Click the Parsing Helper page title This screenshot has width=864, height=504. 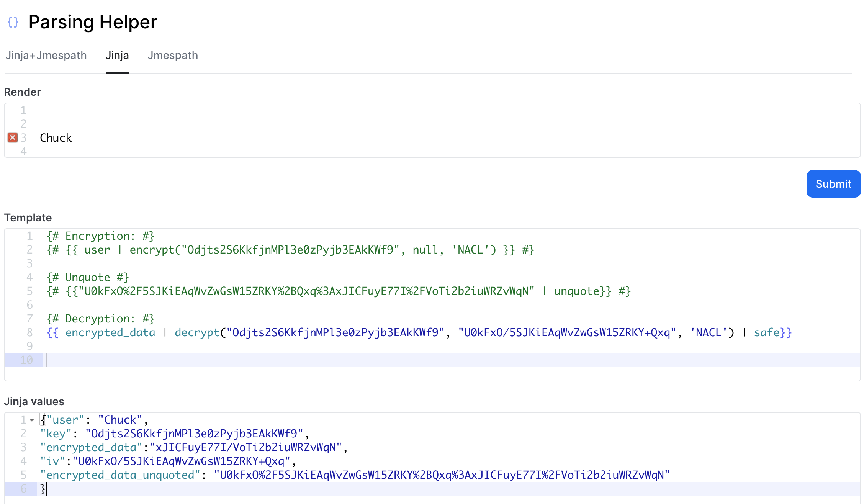[x=93, y=22]
